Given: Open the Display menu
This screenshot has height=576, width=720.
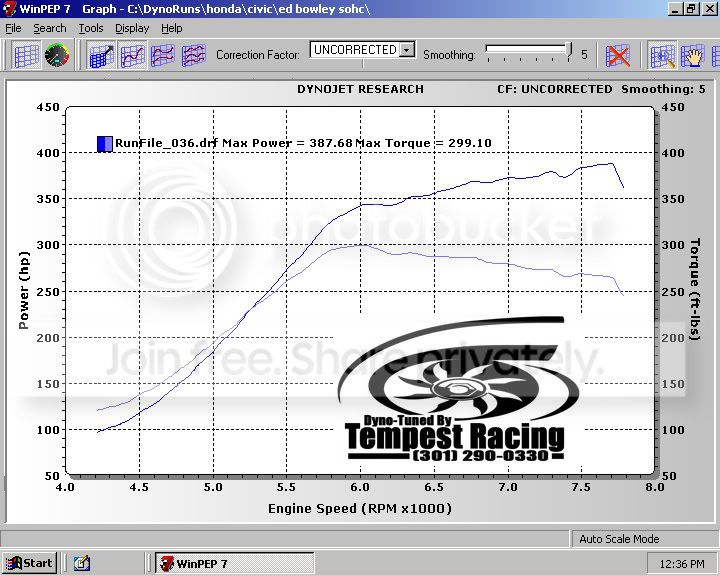Looking at the screenshot, I should (x=132, y=28).
